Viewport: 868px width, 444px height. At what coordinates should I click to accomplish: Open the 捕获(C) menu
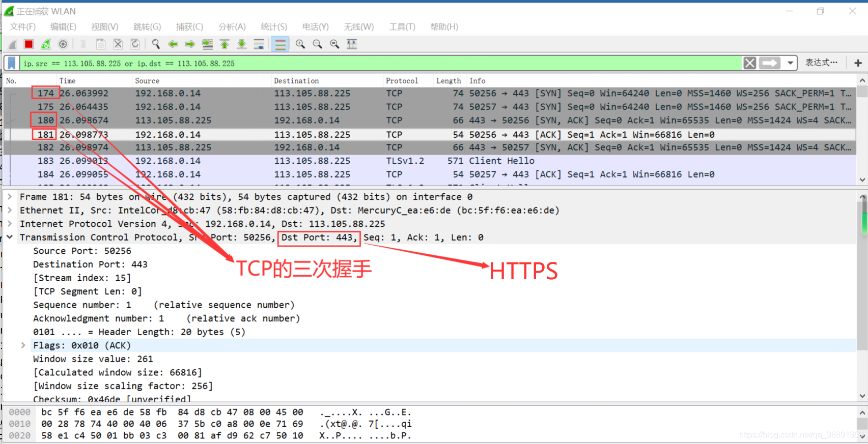point(189,27)
